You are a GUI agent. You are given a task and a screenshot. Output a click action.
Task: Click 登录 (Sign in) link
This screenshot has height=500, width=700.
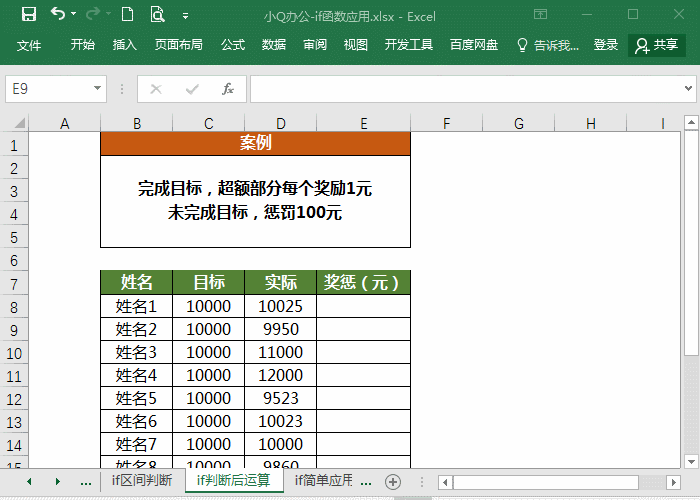click(x=606, y=45)
